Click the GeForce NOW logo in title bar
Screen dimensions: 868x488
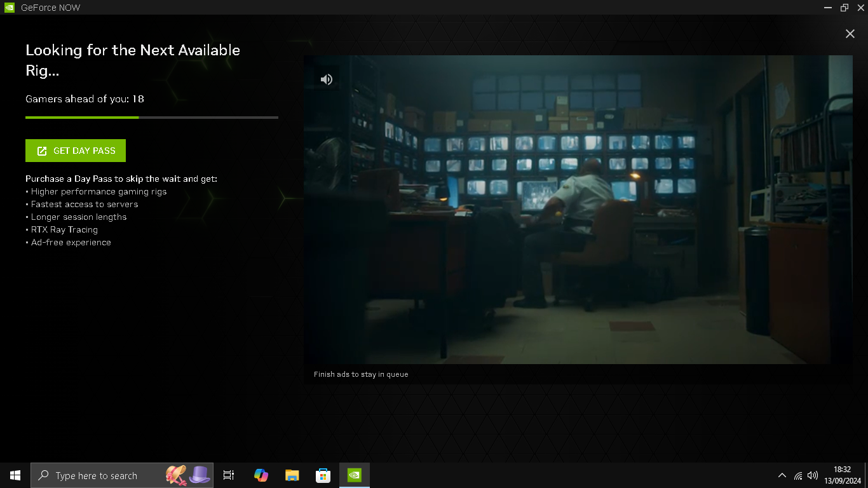(9, 8)
